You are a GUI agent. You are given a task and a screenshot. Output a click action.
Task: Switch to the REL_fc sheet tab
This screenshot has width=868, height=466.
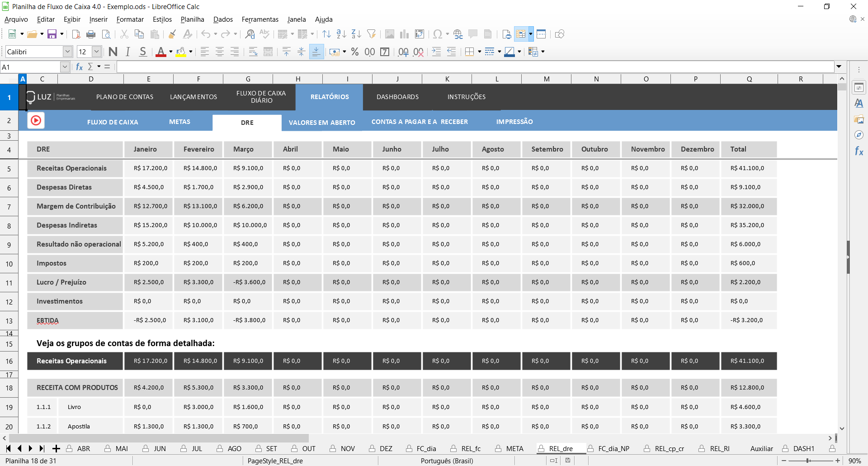[471, 449]
